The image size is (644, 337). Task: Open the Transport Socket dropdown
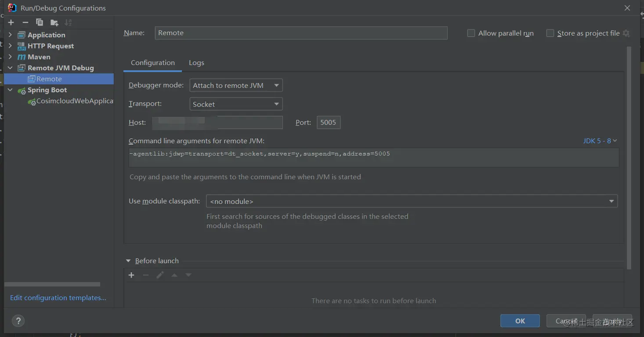point(236,104)
